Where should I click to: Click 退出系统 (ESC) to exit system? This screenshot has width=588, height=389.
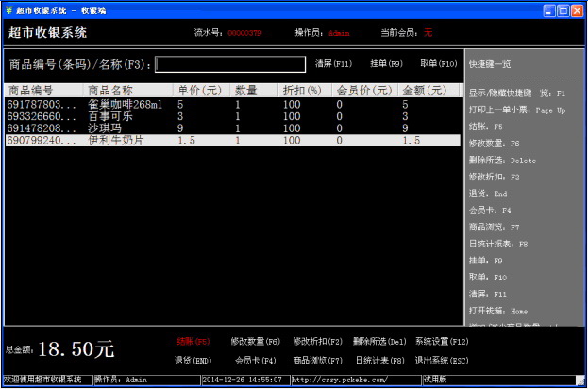click(x=442, y=360)
